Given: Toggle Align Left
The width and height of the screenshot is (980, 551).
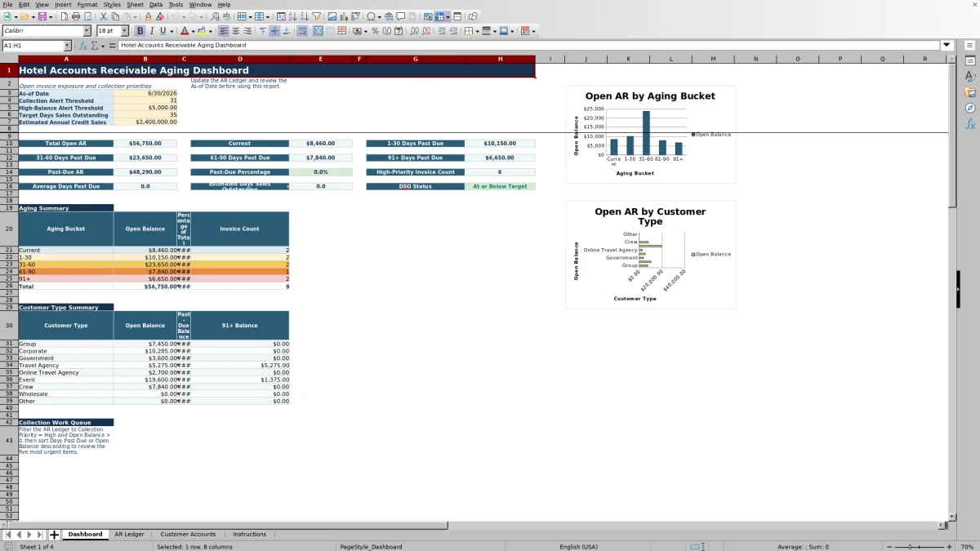Looking at the screenshot, I should point(223,31).
